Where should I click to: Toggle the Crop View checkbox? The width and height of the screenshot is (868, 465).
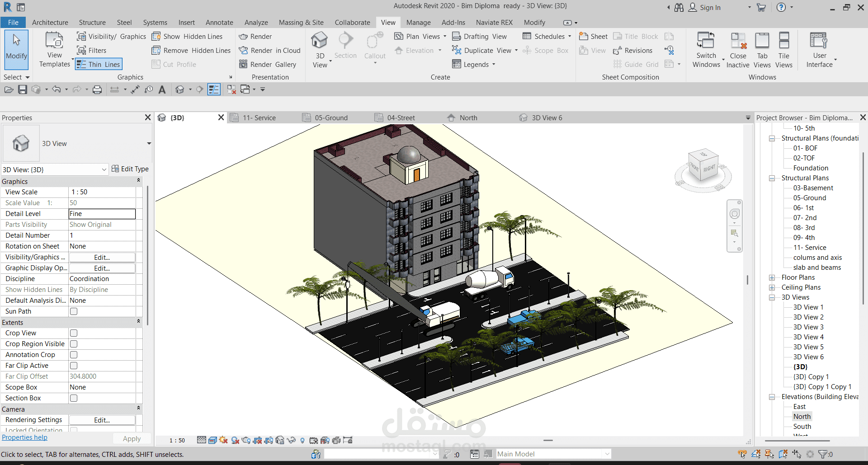click(74, 333)
